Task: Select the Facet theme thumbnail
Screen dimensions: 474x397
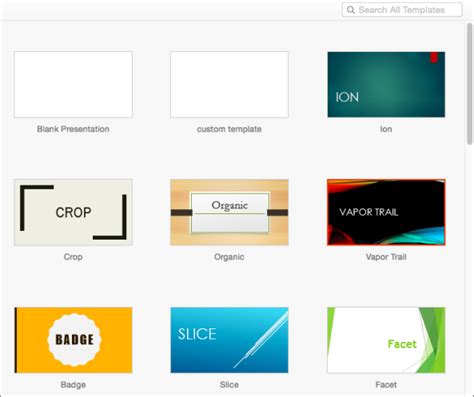Action: pyautogui.click(x=386, y=340)
